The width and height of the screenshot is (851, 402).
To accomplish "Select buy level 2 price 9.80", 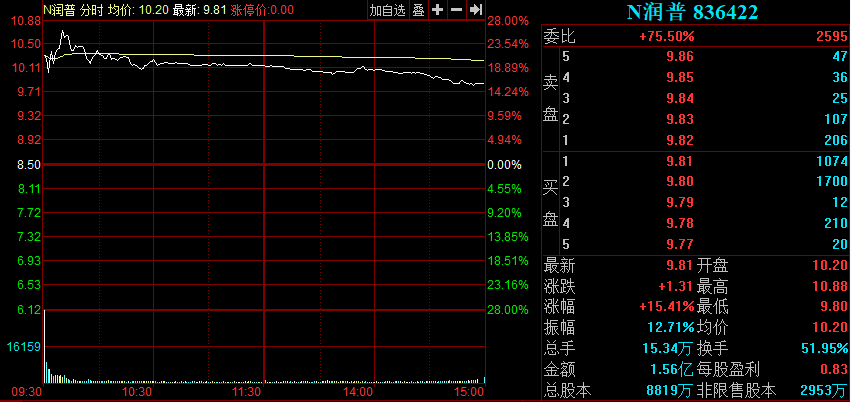I will click(682, 181).
